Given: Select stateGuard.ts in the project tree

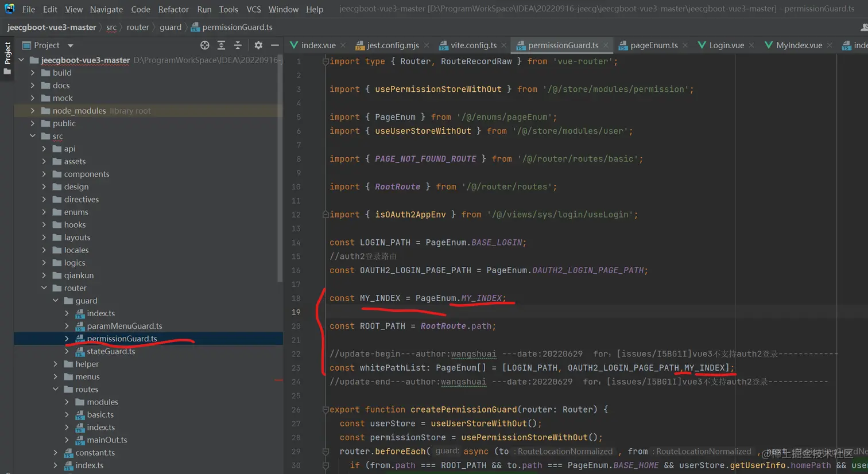Looking at the screenshot, I should click(x=111, y=351).
